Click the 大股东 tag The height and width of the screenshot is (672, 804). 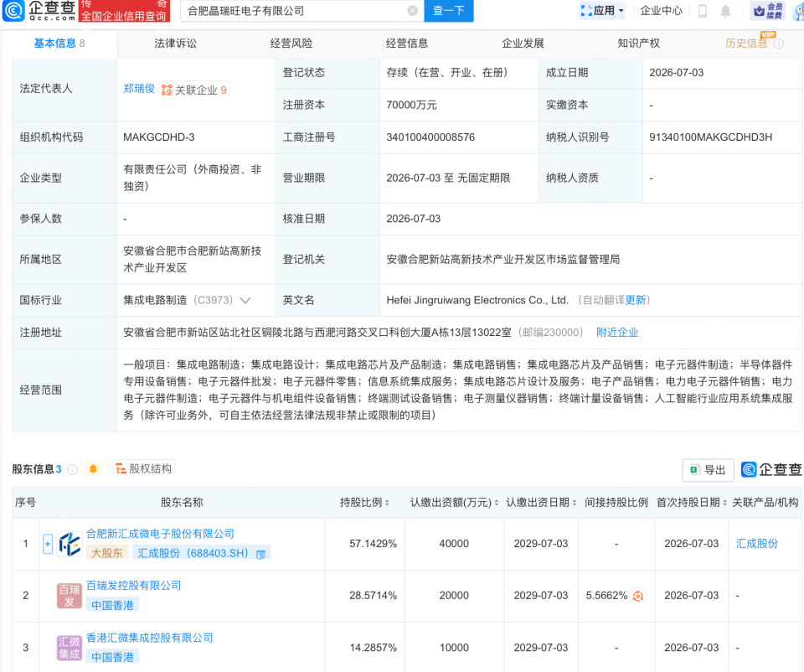point(106,553)
